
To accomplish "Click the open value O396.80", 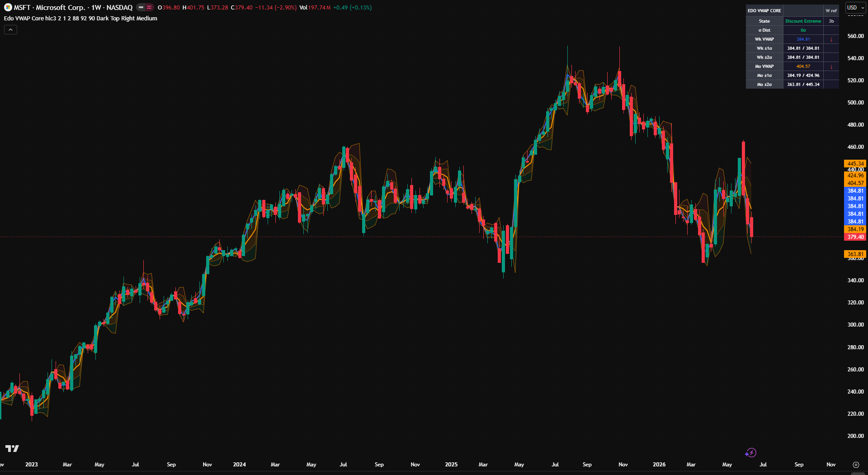I will tap(169, 7).
